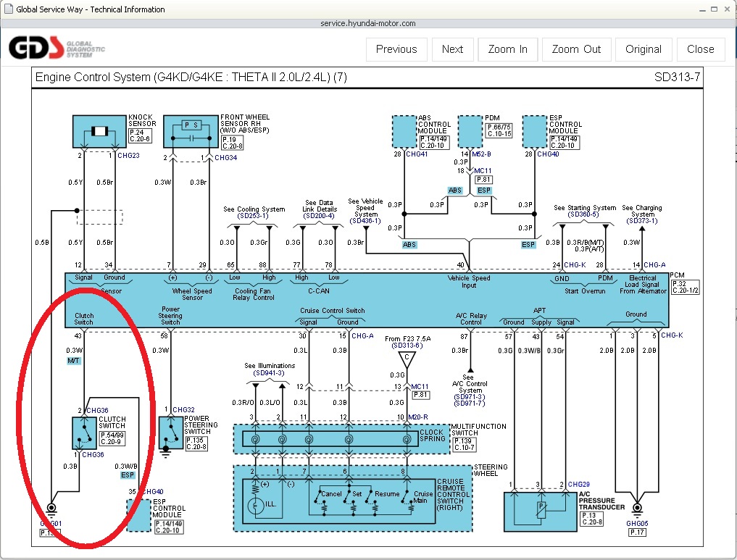The width and height of the screenshot is (737, 560).
Task: Click the Power Steering Switch symbol
Action: coord(170,433)
